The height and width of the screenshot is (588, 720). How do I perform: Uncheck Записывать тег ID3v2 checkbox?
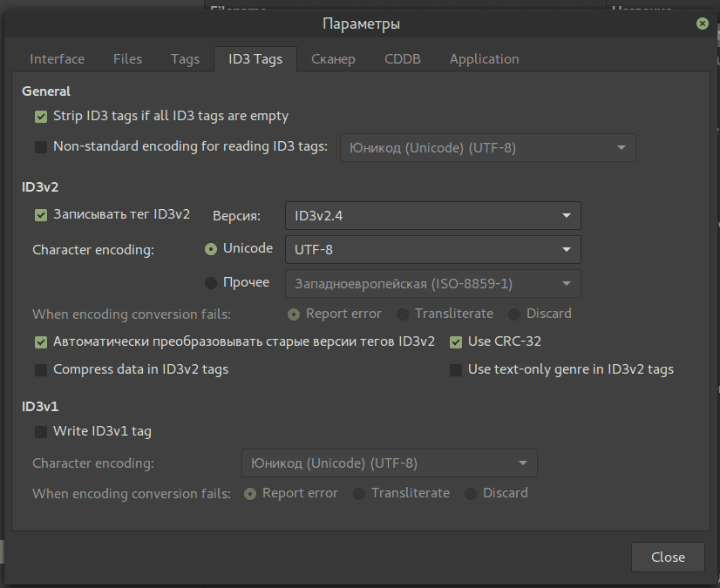pyautogui.click(x=41, y=215)
